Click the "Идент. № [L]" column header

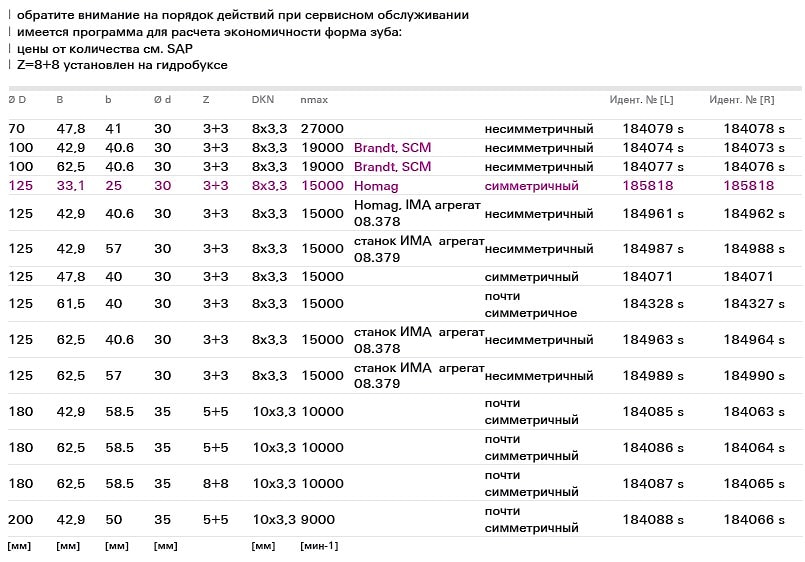click(x=641, y=100)
